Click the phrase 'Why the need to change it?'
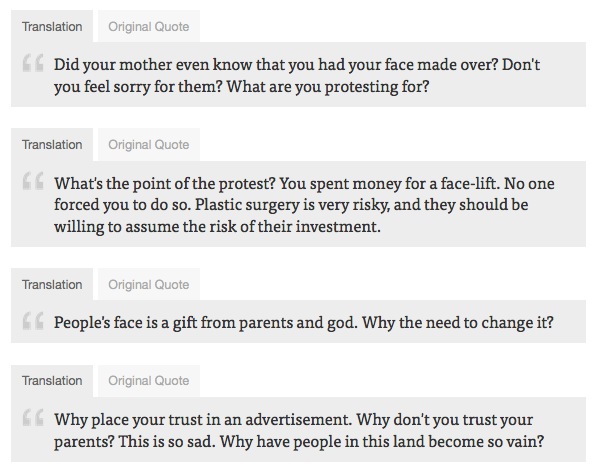 [458, 323]
